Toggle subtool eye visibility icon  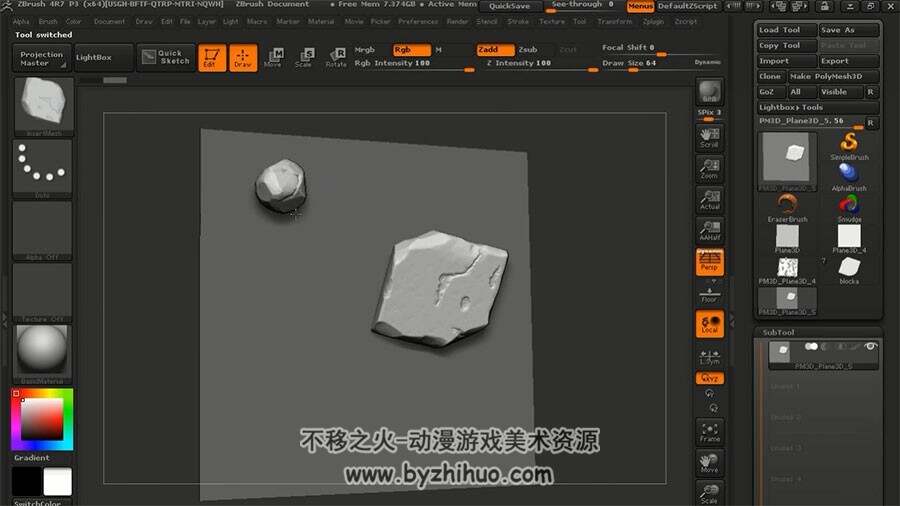871,346
